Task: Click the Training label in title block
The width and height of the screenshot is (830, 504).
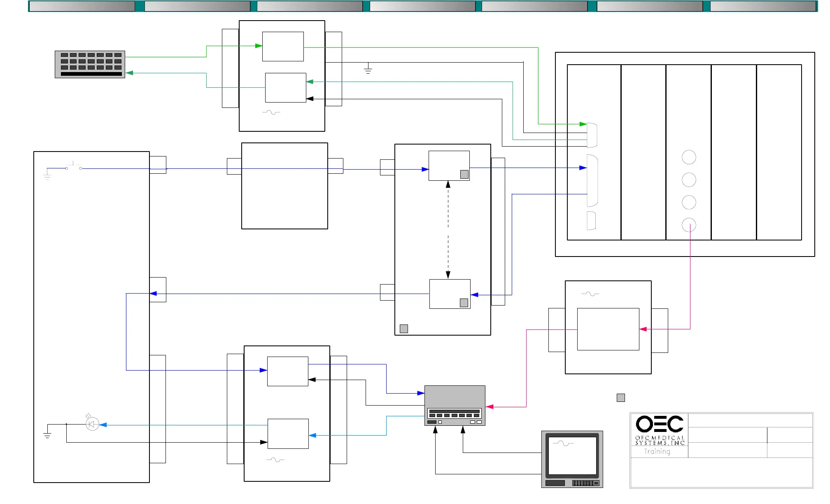Action: pyautogui.click(x=657, y=452)
